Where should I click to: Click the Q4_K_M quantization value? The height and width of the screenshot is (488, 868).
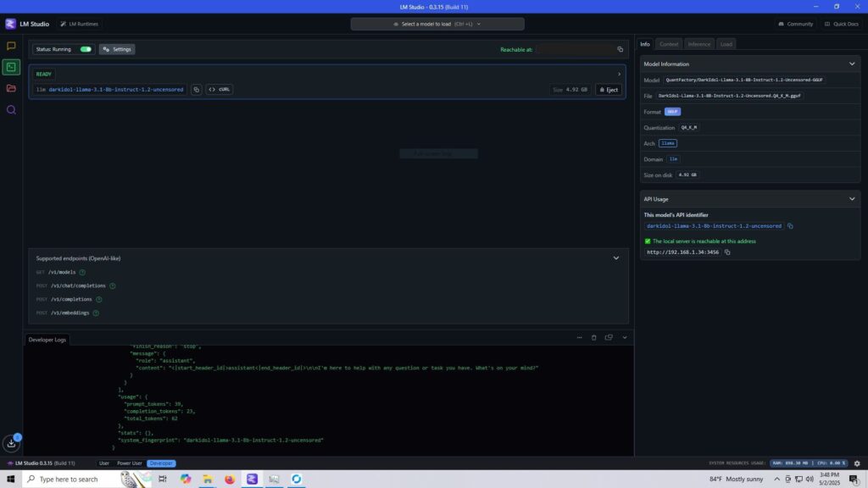[x=689, y=128]
